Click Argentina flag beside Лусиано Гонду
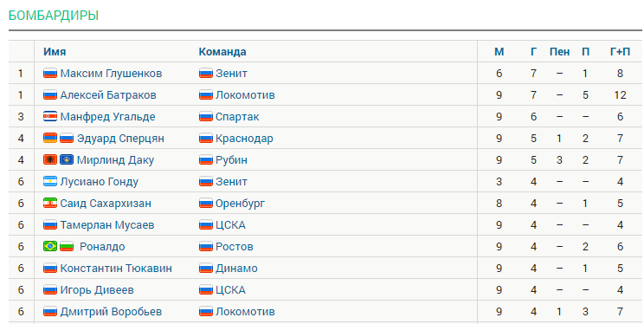The image size is (644, 324). point(50,181)
